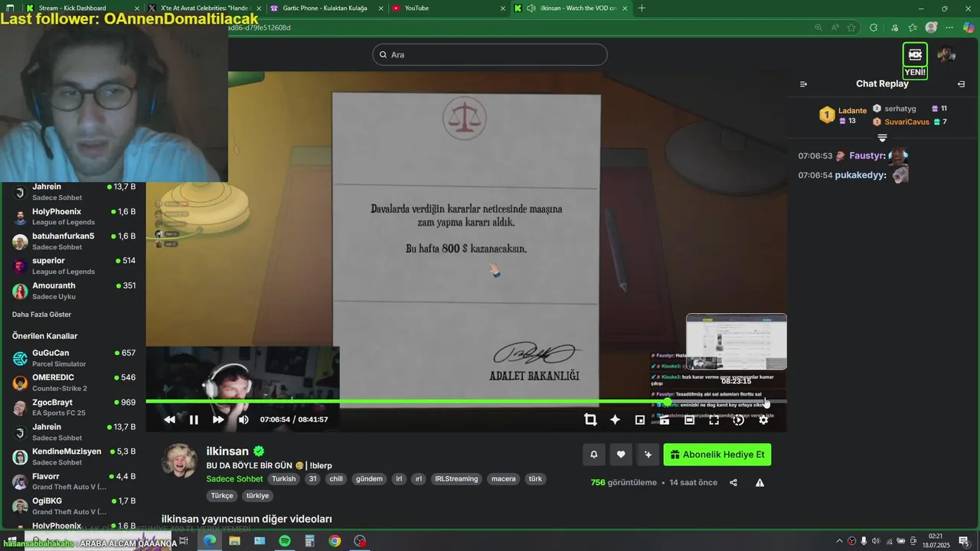This screenshot has height=551, width=980.
Task: Open video player settings gear
Action: (763, 419)
